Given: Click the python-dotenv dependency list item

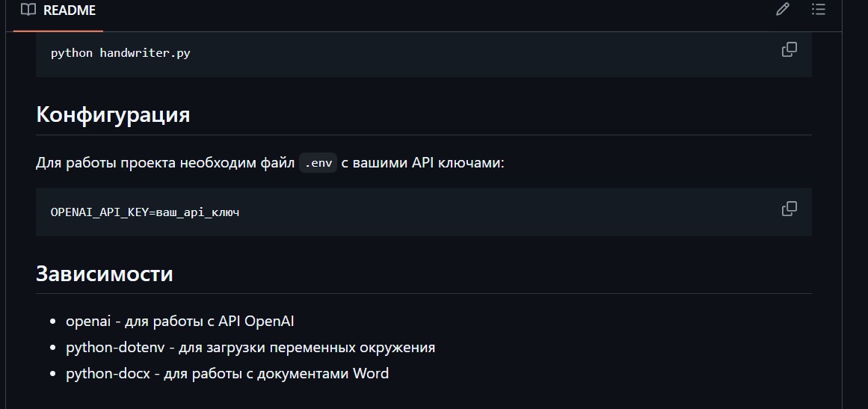Looking at the screenshot, I should click(x=250, y=347).
